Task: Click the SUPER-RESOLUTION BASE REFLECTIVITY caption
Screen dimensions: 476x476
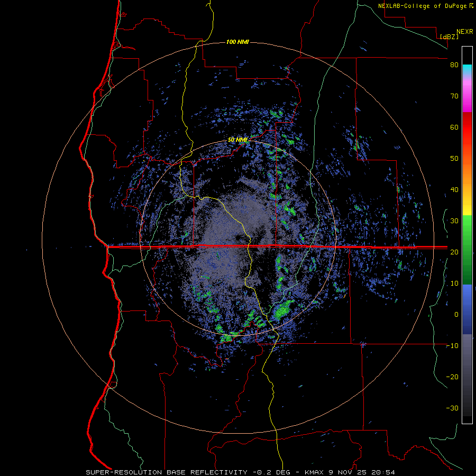Action: 167,472
